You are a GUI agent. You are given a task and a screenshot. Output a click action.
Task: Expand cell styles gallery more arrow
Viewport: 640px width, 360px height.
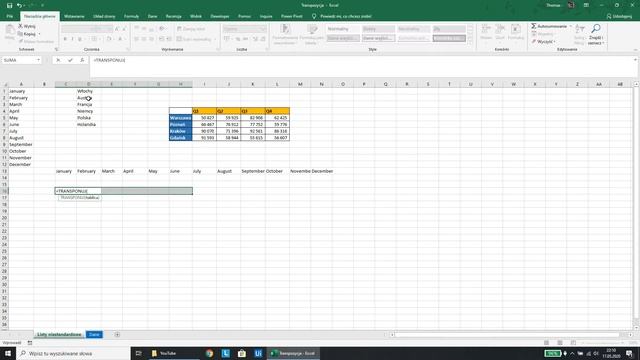click(x=470, y=40)
